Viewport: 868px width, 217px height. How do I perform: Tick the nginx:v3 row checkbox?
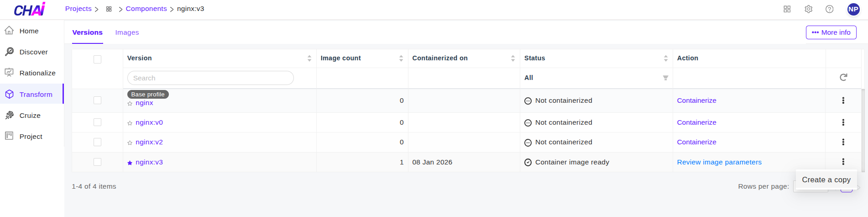[97, 162]
